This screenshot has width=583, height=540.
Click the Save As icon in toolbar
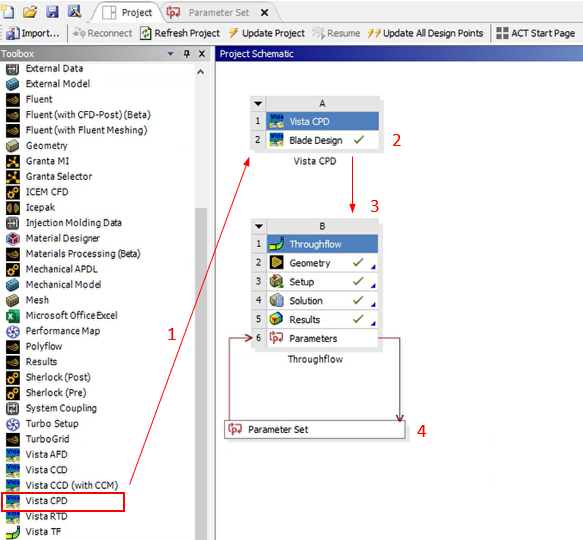point(74,11)
